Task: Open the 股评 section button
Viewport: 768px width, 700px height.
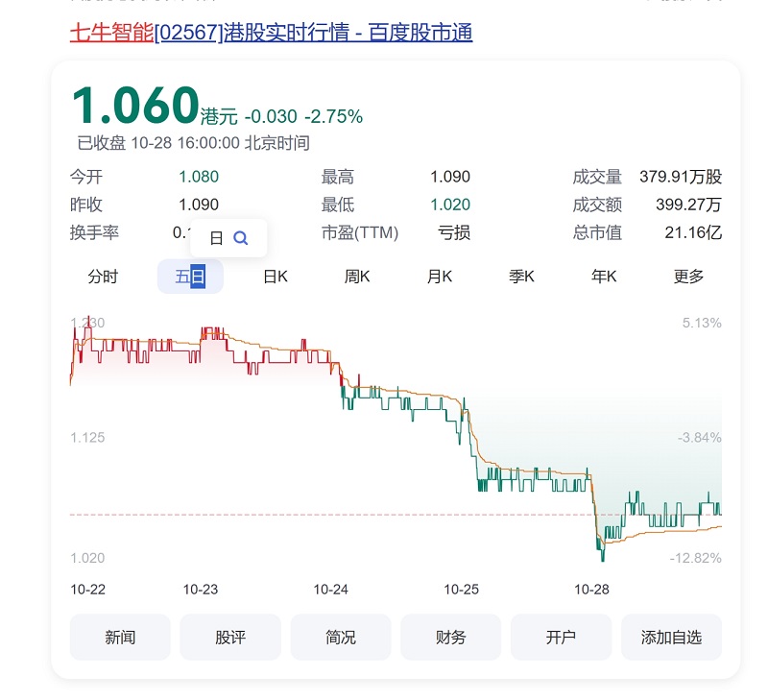Action: [230, 638]
